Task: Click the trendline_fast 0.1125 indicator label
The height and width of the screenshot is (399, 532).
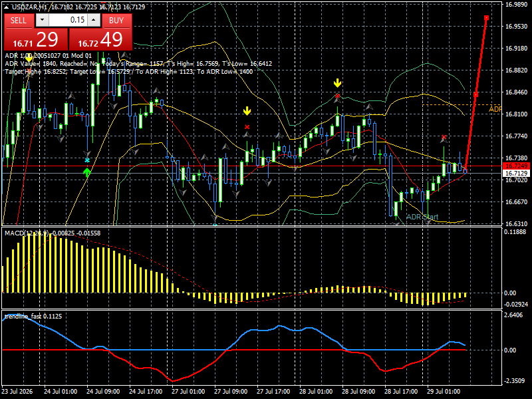Action: pos(33,317)
